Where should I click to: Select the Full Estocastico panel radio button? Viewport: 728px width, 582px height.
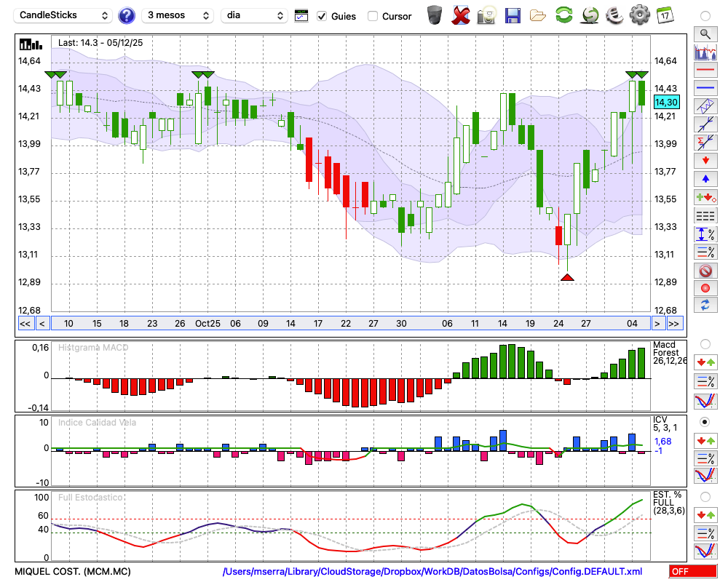click(705, 497)
